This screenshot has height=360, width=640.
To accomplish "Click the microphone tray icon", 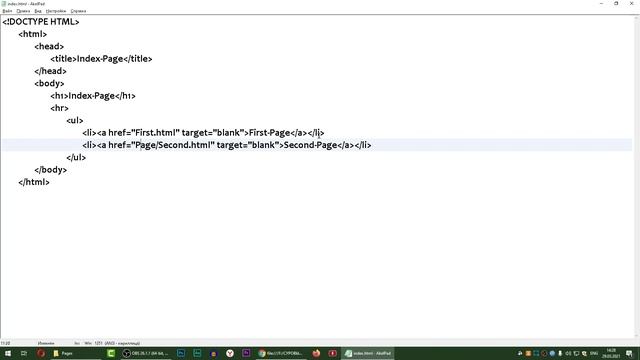I will 560,353.
